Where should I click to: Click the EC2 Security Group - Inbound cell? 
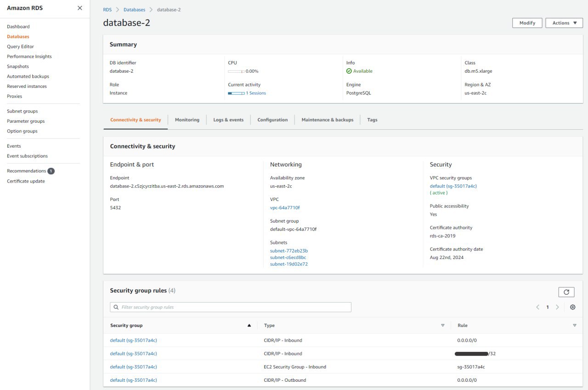(x=295, y=367)
